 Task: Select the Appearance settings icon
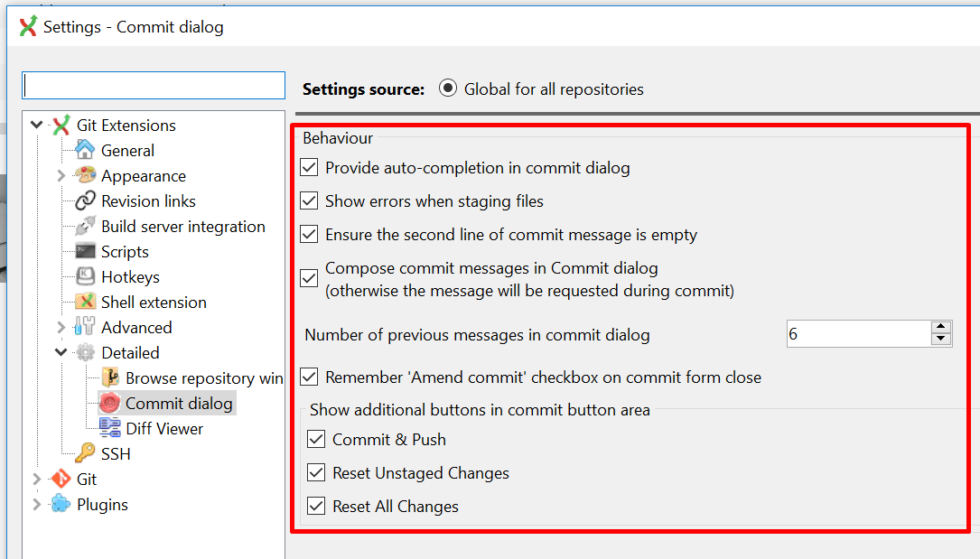[x=83, y=175]
